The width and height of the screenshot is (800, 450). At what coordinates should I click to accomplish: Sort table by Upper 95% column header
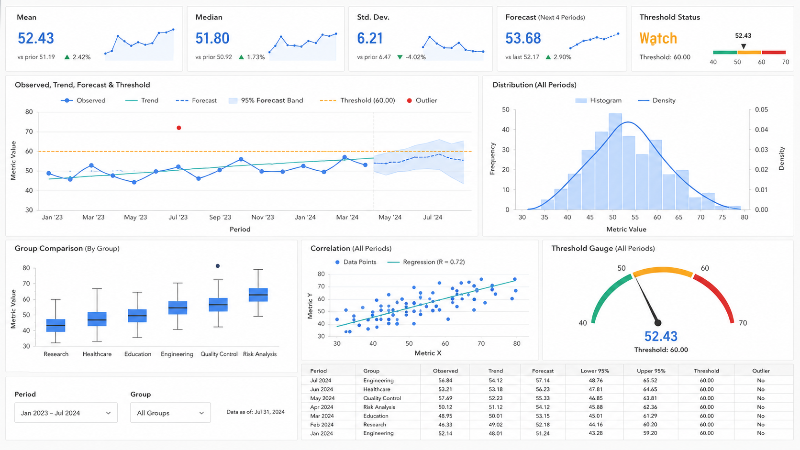click(651, 371)
